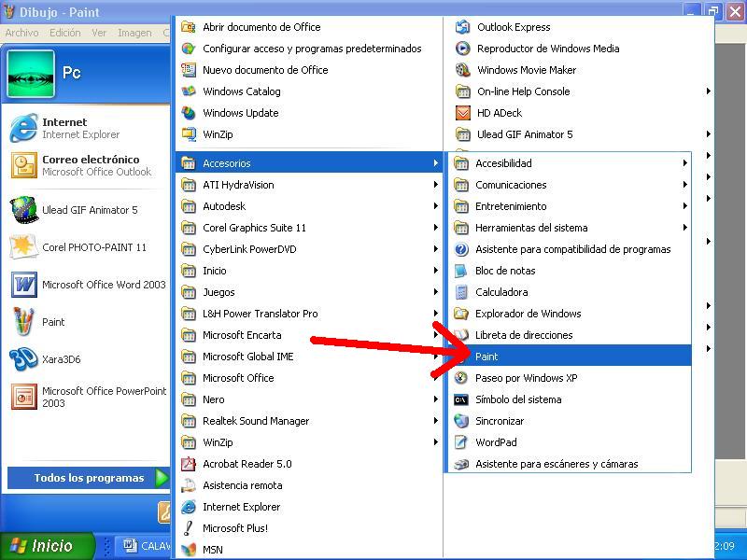This screenshot has width=747, height=560.
Task: Open Corel PHOTO-PAINT 11 icon
Action: pos(23,246)
